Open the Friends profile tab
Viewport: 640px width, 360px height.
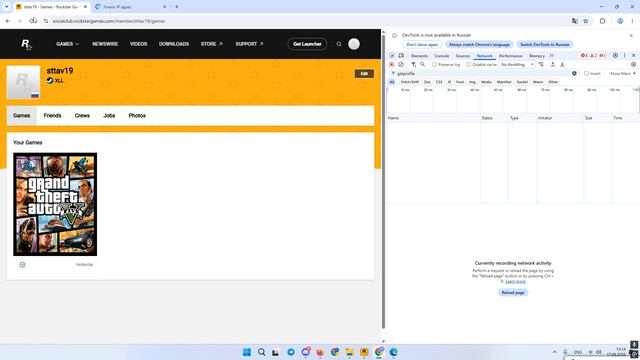52,116
